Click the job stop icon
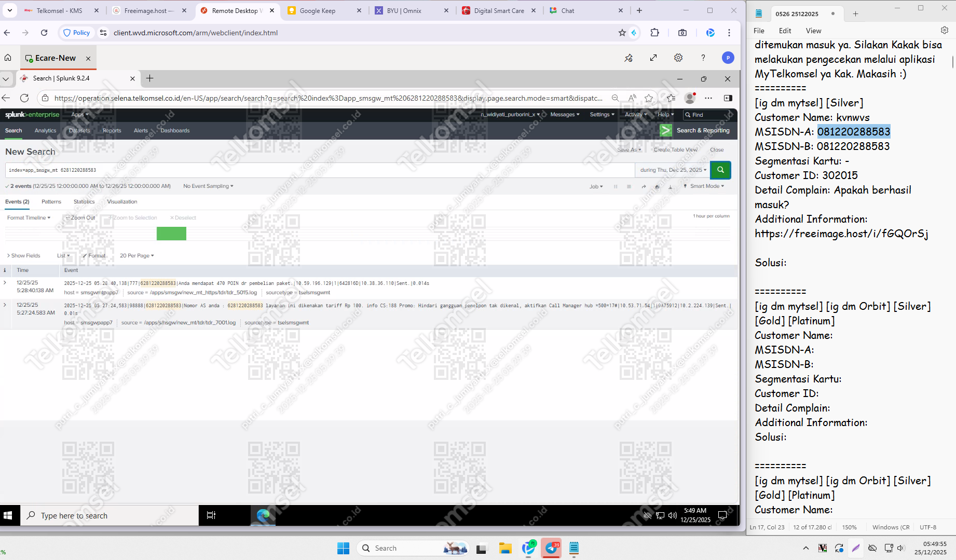956x560 pixels. tap(629, 186)
